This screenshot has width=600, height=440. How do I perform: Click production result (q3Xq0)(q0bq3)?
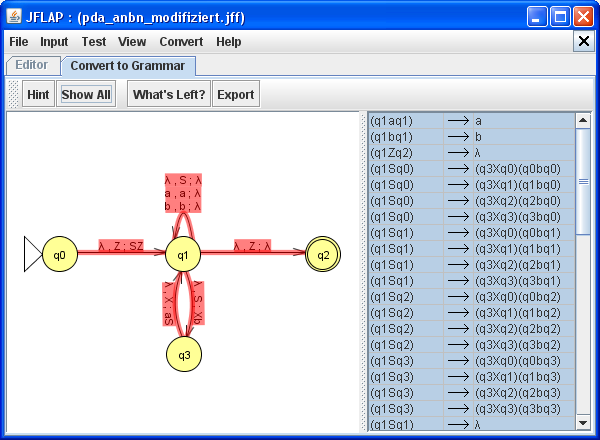tap(518, 361)
